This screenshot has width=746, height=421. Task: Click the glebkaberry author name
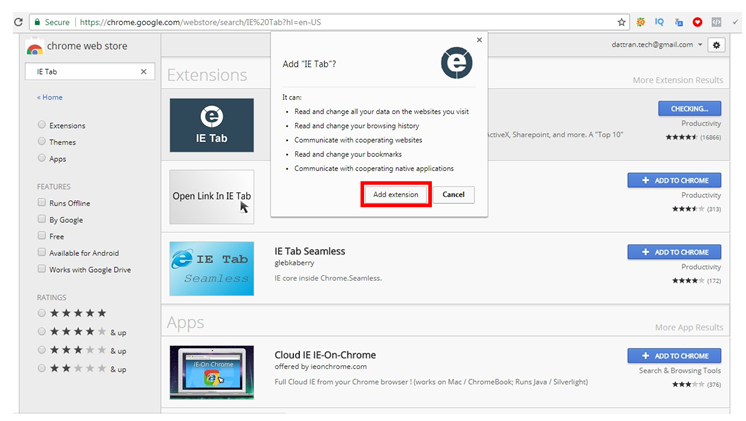click(294, 263)
